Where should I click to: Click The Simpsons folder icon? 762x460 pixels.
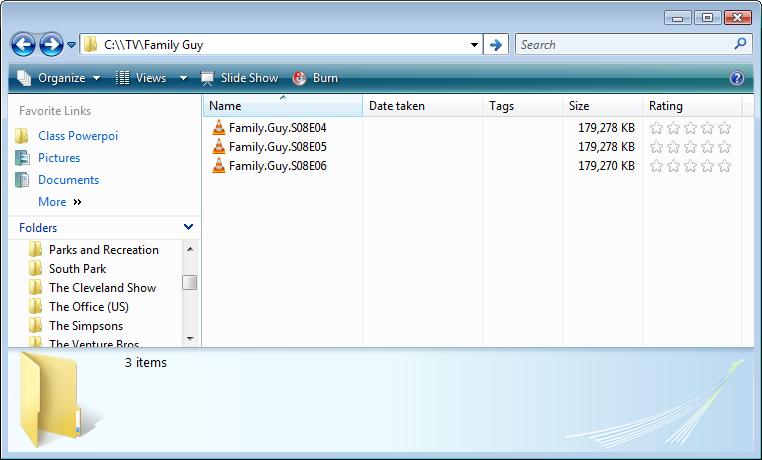(x=35, y=325)
